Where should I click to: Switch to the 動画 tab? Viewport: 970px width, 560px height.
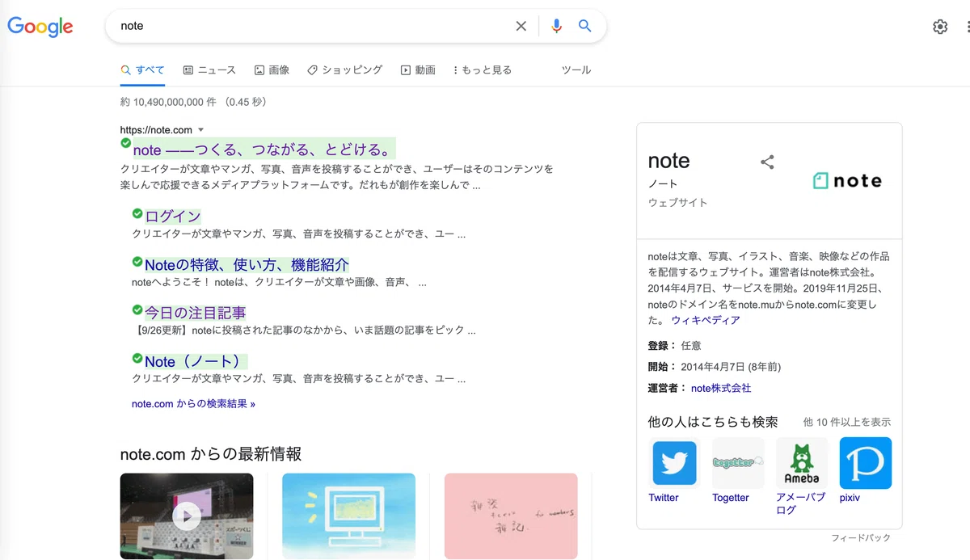pyautogui.click(x=418, y=70)
